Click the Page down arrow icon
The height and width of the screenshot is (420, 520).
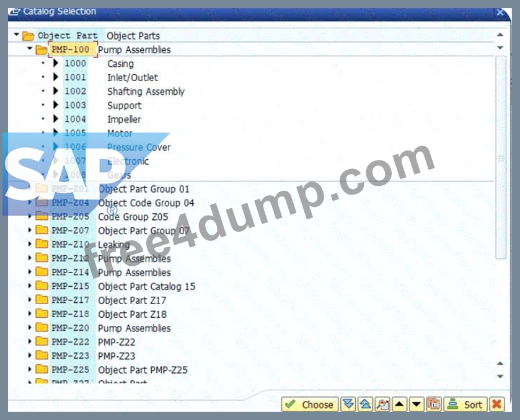[416, 404]
